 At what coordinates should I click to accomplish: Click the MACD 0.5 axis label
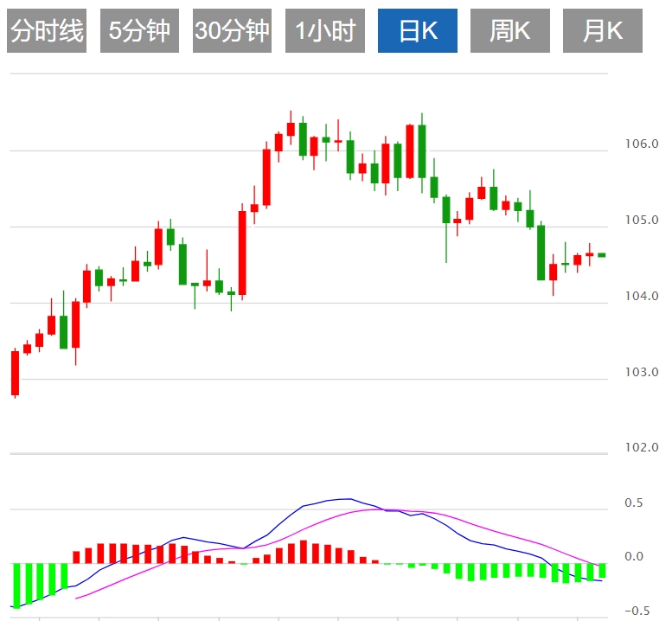coord(634,503)
